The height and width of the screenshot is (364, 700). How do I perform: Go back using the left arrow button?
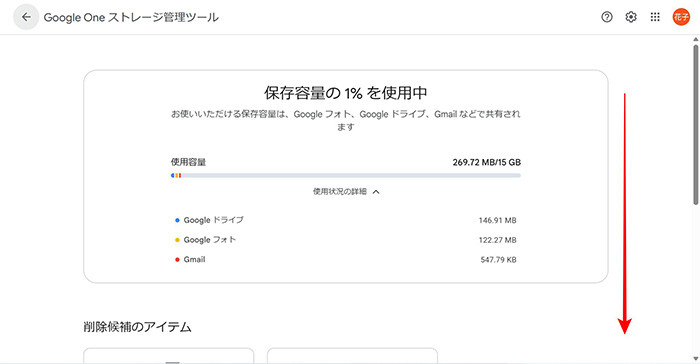pyautogui.click(x=26, y=17)
